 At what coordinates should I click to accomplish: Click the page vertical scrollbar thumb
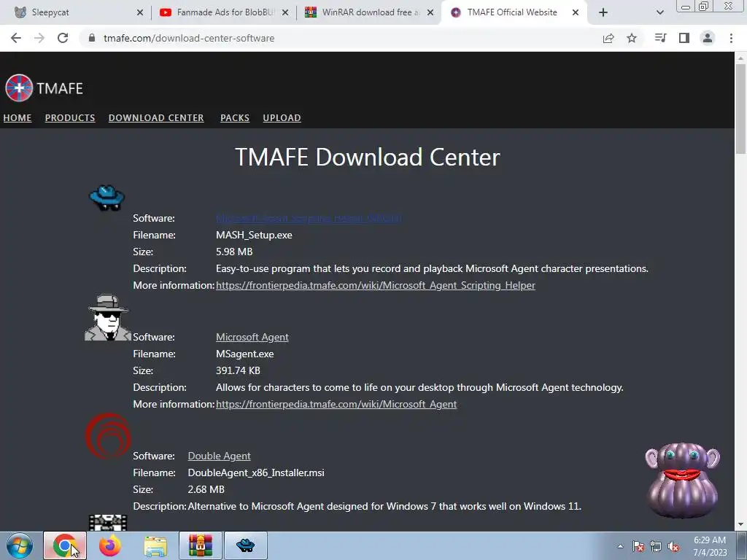[x=740, y=109]
